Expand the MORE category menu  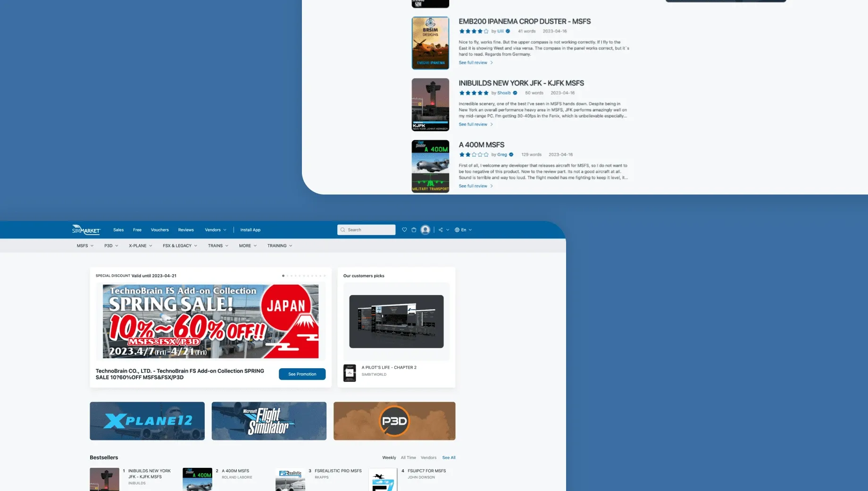coord(248,246)
